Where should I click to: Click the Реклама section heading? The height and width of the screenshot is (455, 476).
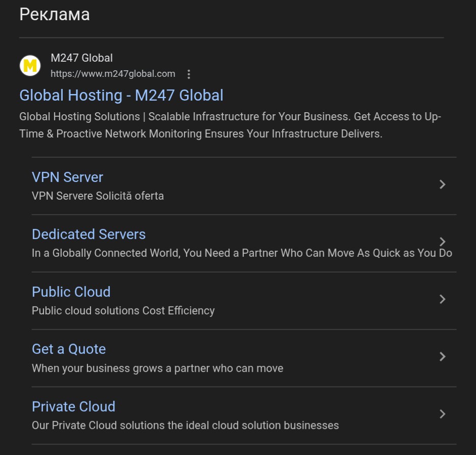pyautogui.click(x=55, y=14)
